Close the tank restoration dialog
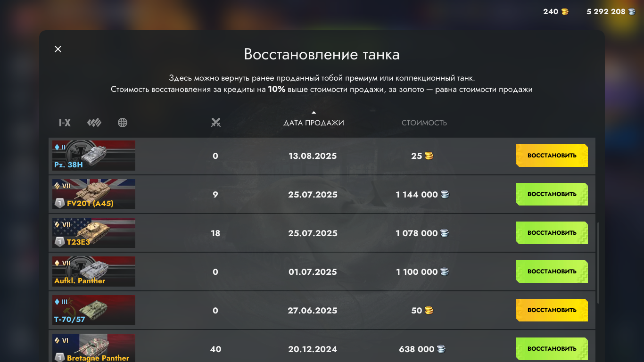This screenshot has height=362, width=644. click(58, 49)
